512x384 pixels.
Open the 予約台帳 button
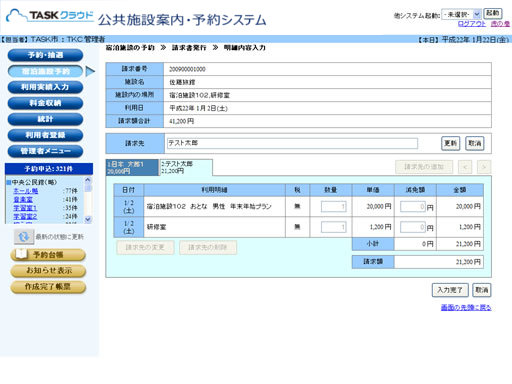point(48,255)
